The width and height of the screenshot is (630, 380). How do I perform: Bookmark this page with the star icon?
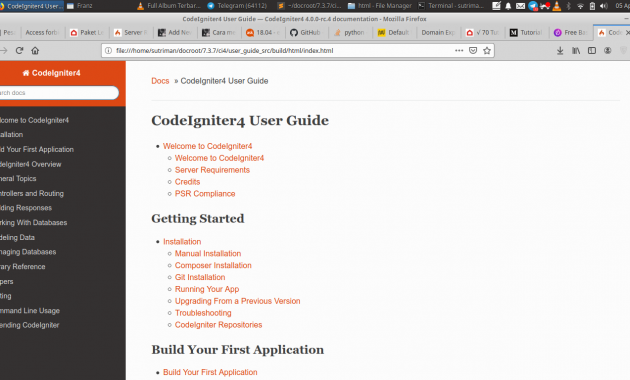tap(487, 51)
